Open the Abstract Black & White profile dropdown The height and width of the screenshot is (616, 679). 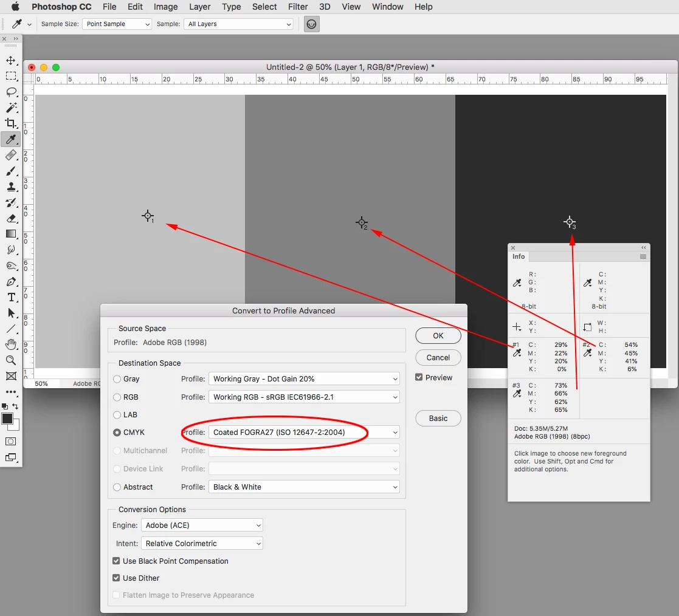pos(304,487)
